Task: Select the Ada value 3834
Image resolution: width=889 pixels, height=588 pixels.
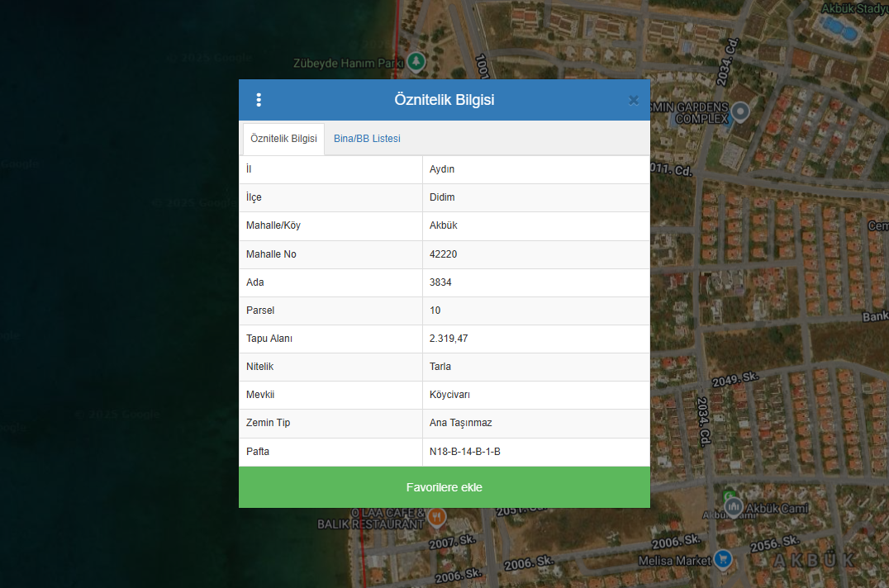Action: tap(440, 282)
